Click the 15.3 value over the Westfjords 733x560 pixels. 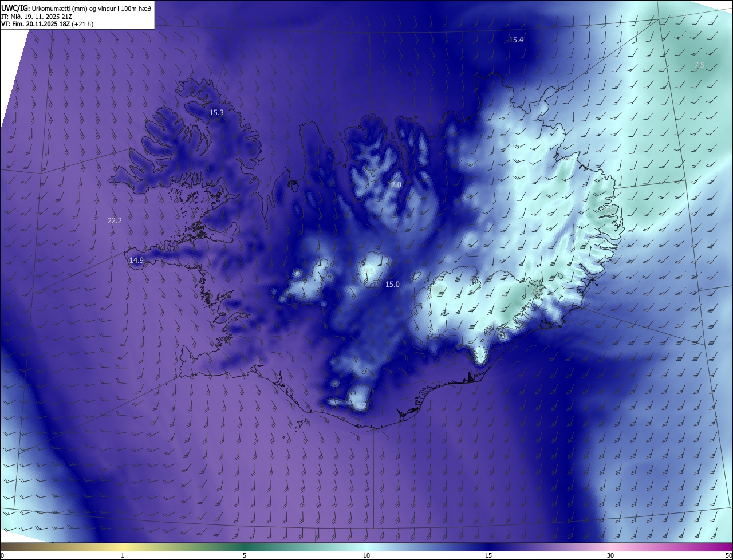click(216, 112)
